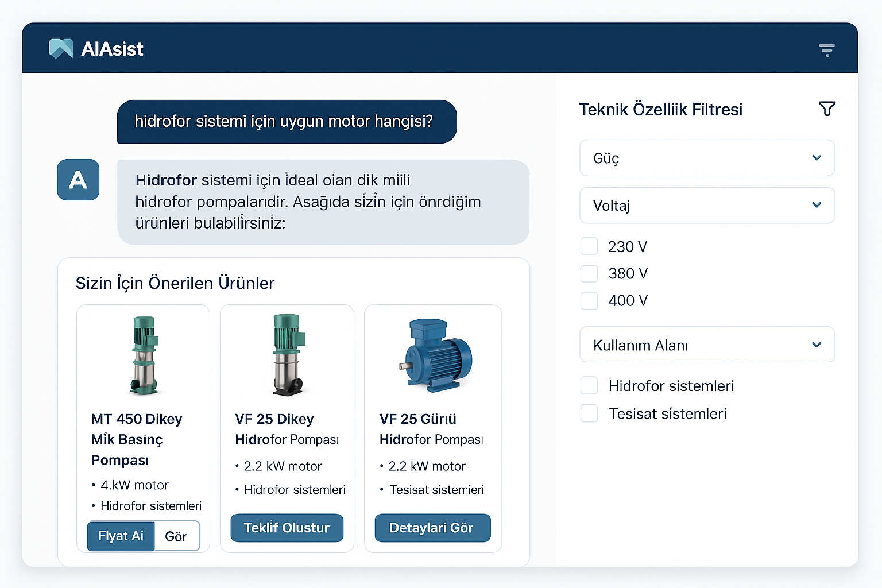882x588 pixels.
Task: Click the AIAsist logo icon
Action: point(61,49)
